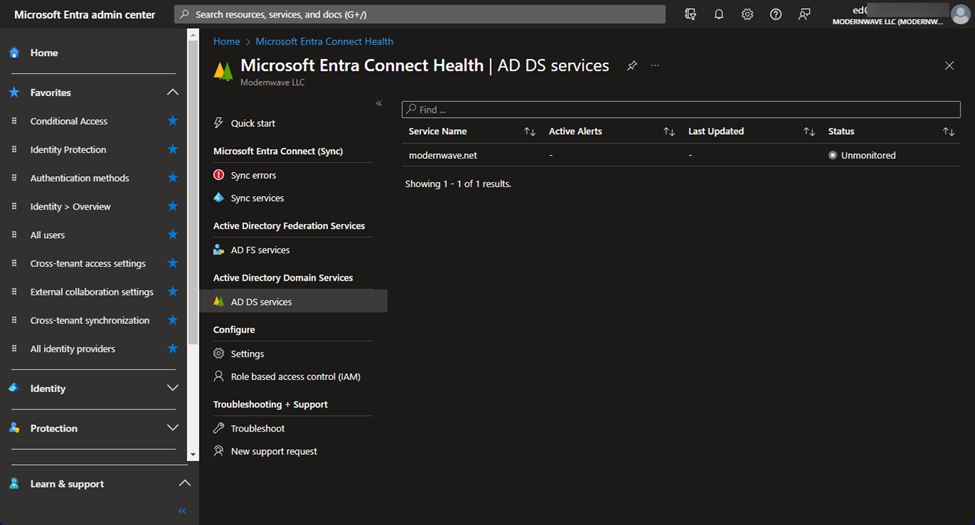Click sidebar scrollbar up arrow
Viewport: 975px width, 525px height.
click(x=193, y=35)
